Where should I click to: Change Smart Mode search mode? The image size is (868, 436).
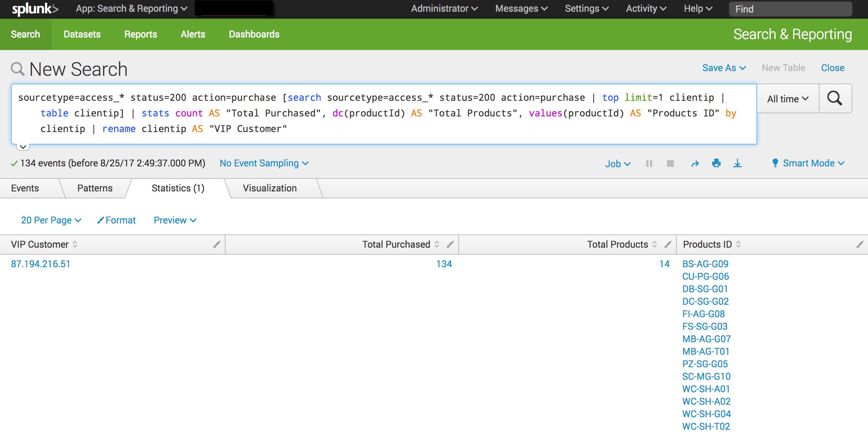pos(808,163)
